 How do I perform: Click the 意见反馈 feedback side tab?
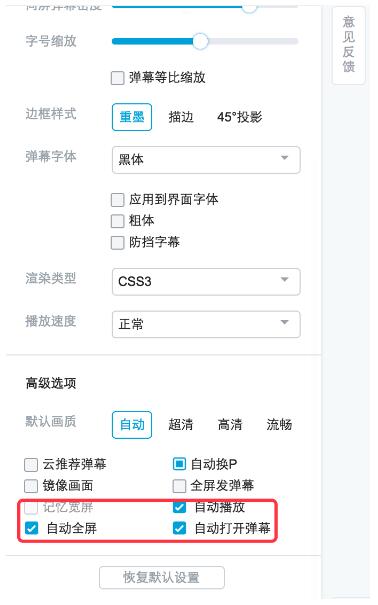tap(349, 44)
